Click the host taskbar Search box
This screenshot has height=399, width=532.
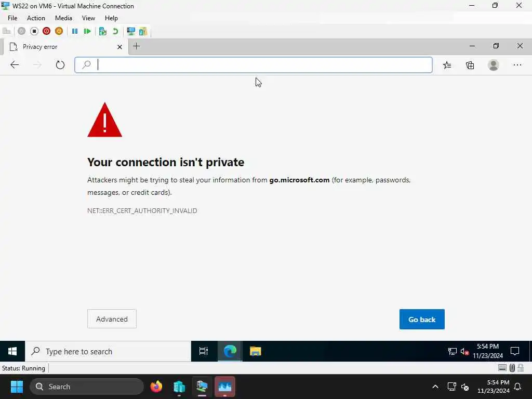[87, 387]
